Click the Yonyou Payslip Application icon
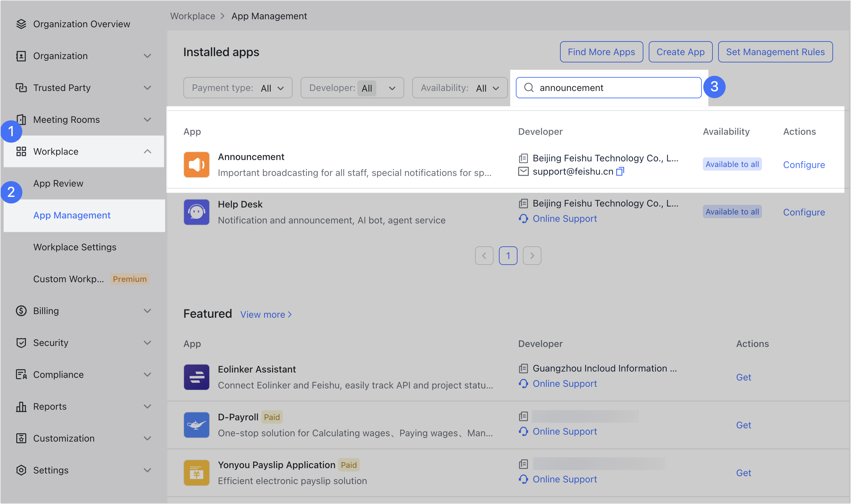 pos(196,473)
